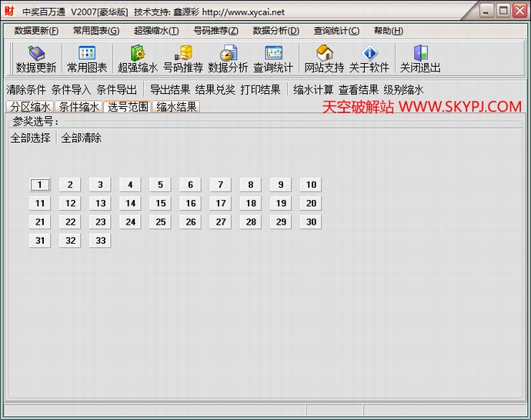Click the 数据更新 book icon in toolbar
The image size is (531, 420).
pyautogui.click(x=36, y=54)
